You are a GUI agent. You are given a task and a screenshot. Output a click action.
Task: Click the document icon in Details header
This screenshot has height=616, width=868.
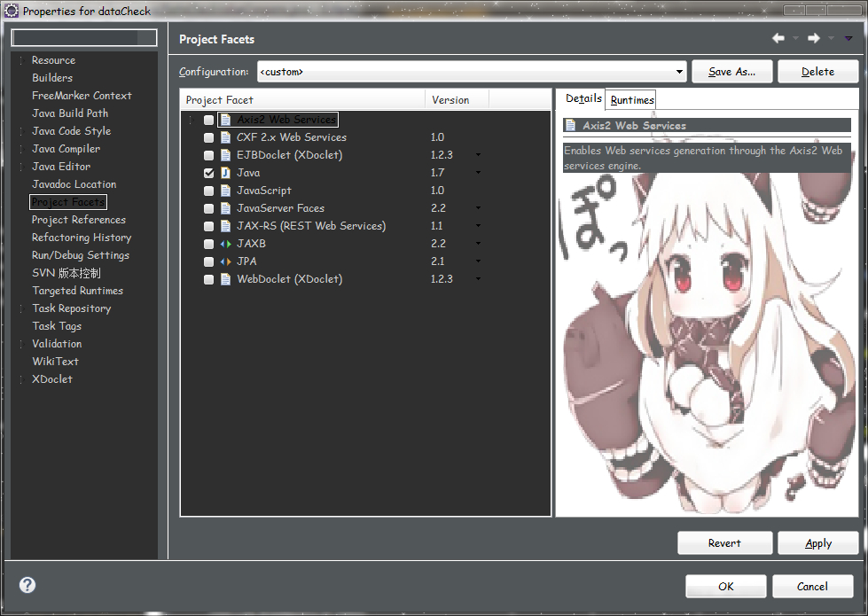[x=570, y=126]
